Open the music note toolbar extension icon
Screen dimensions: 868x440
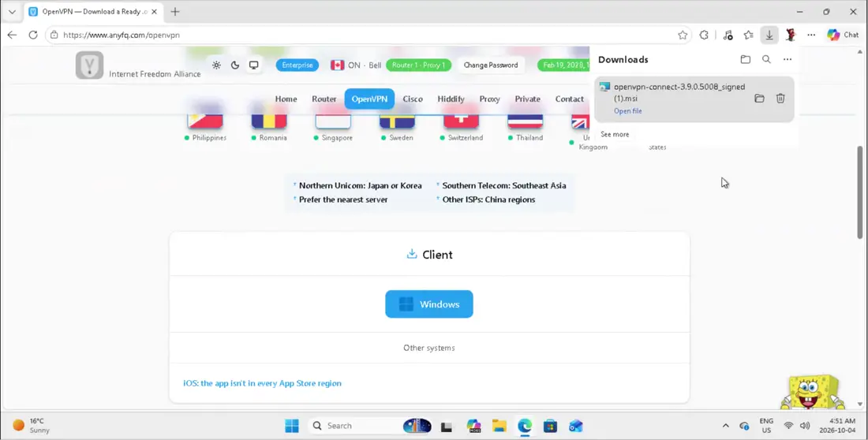[728, 35]
